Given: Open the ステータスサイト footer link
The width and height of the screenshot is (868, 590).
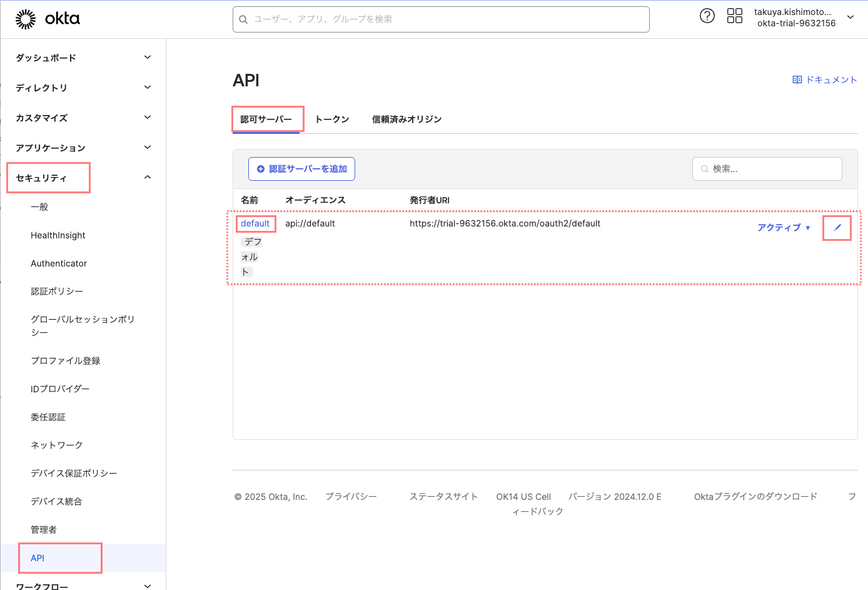Looking at the screenshot, I should point(443,497).
